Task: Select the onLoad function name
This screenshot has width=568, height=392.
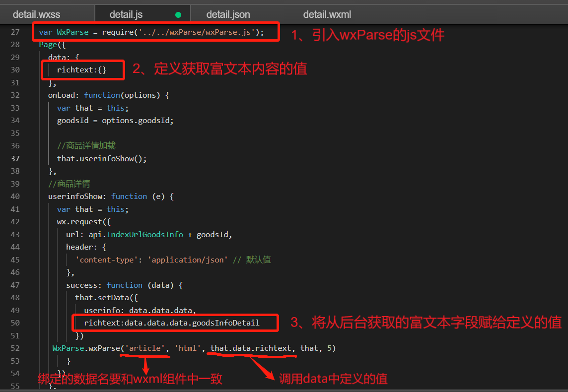Action: click(62, 95)
